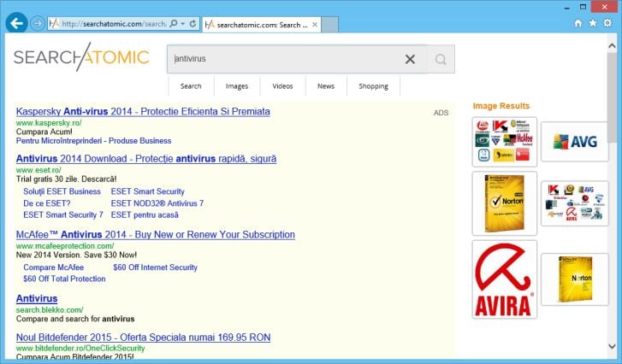The image size is (622, 364).
Task: Click the browser Back arrow button
Action: (x=16, y=23)
